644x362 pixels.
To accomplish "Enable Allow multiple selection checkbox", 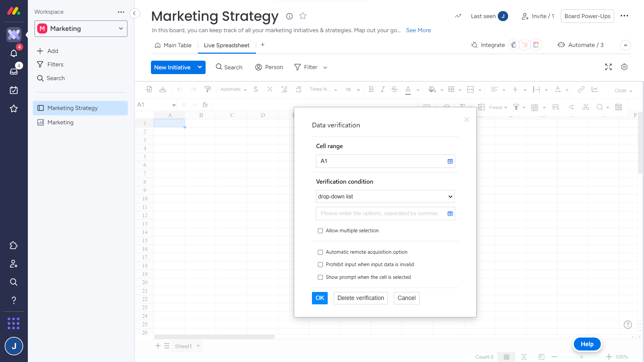I will click(x=320, y=231).
